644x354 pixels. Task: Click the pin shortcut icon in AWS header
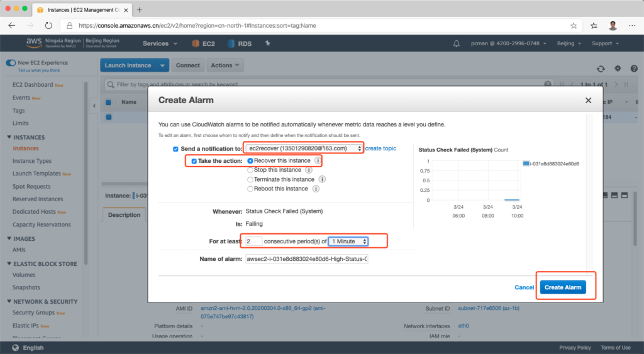click(267, 43)
